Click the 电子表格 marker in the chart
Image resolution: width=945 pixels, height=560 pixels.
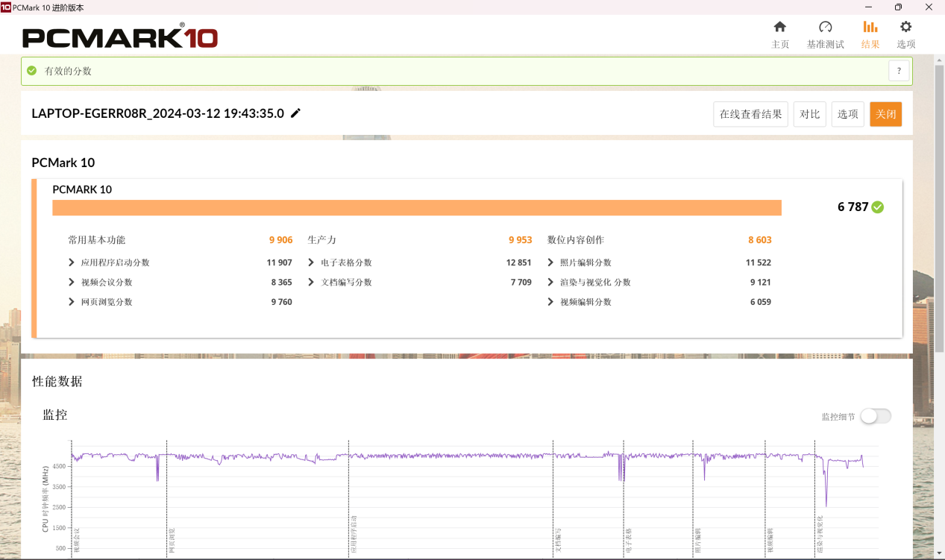(629, 540)
